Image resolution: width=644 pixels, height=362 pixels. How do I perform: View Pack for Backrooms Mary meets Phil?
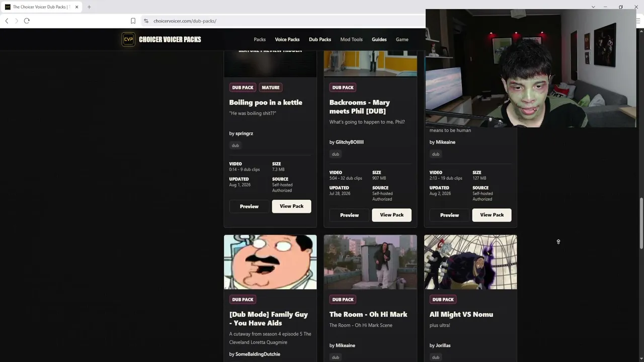pos(392,215)
